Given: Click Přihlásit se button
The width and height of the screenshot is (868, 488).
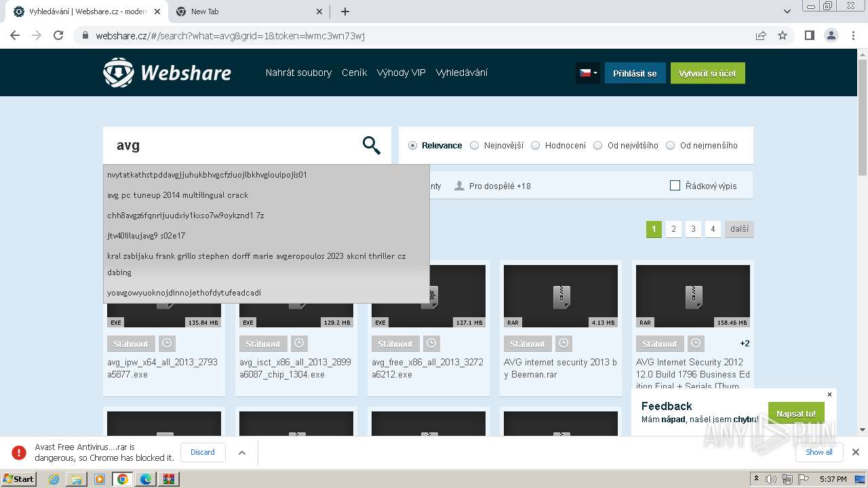Looking at the screenshot, I should tap(635, 73).
